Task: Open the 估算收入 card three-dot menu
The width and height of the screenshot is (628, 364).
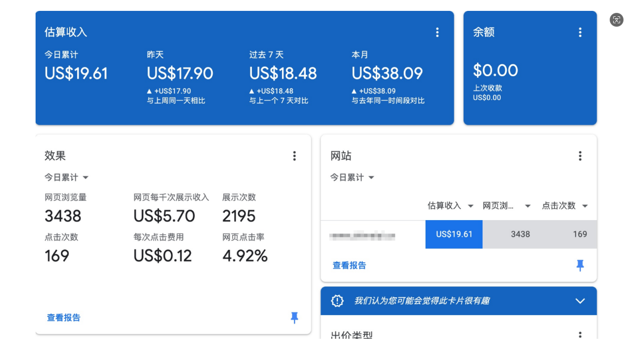Action: [437, 33]
